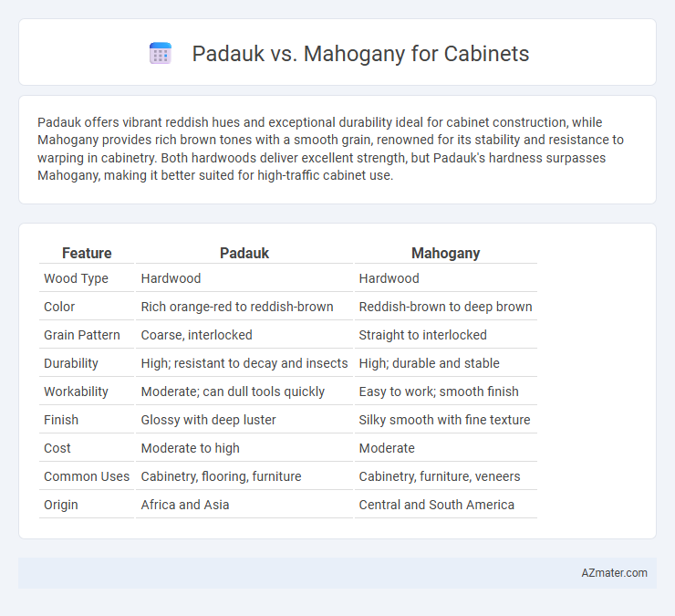Open the AZmater.com footer link
Screen dimensions: 675x616
point(614,573)
